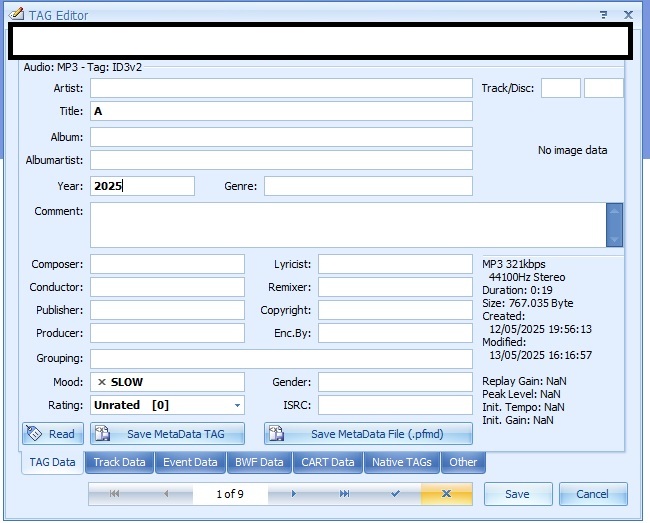This screenshot has height=523, width=650.
Task: Show the Native TAGs tab
Action: 402,462
